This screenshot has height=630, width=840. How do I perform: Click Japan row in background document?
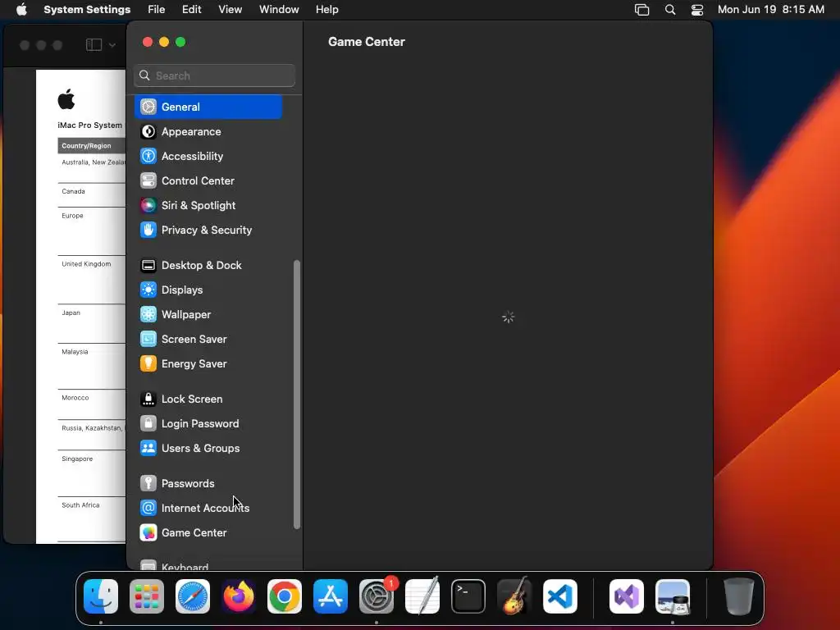92,323
